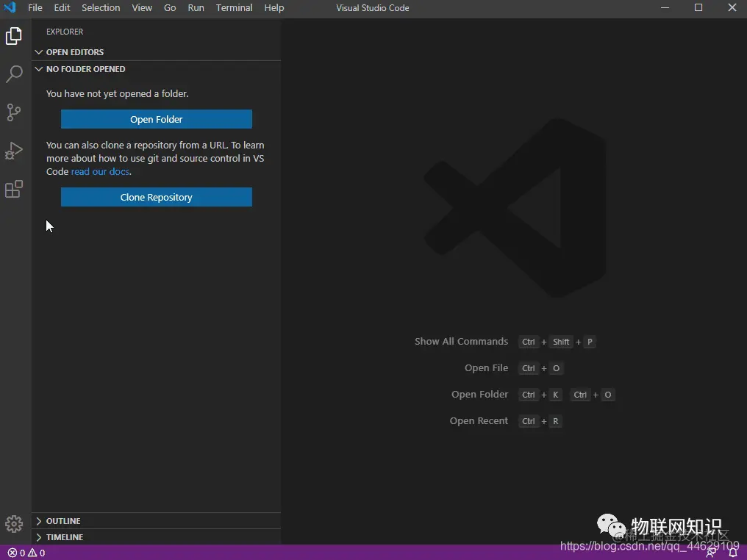This screenshot has width=747, height=560.
Task: Open the Go menu
Action: point(170,7)
